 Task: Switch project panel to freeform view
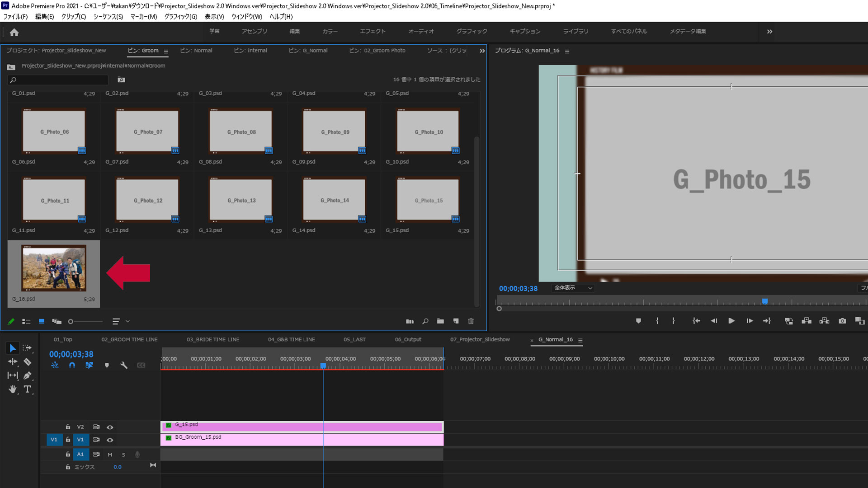[x=57, y=321]
